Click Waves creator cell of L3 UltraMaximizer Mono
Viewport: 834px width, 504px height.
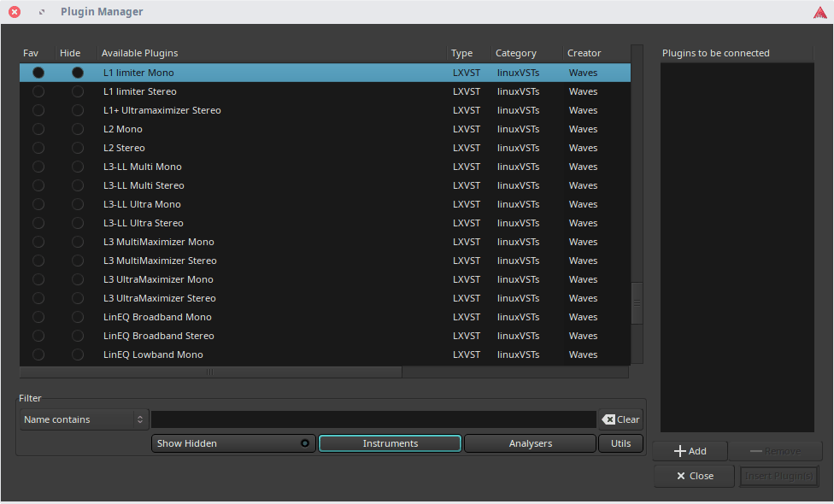[583, 279]
